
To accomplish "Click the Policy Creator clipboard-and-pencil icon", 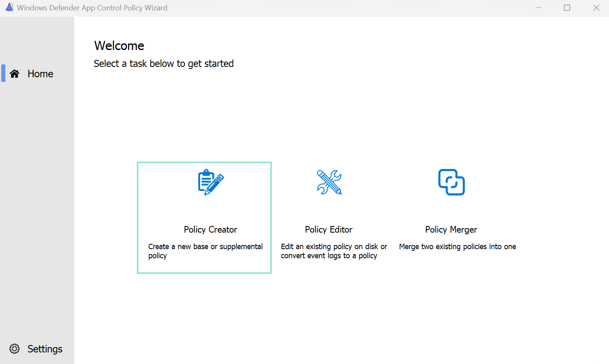I will [x=211, y=182].
